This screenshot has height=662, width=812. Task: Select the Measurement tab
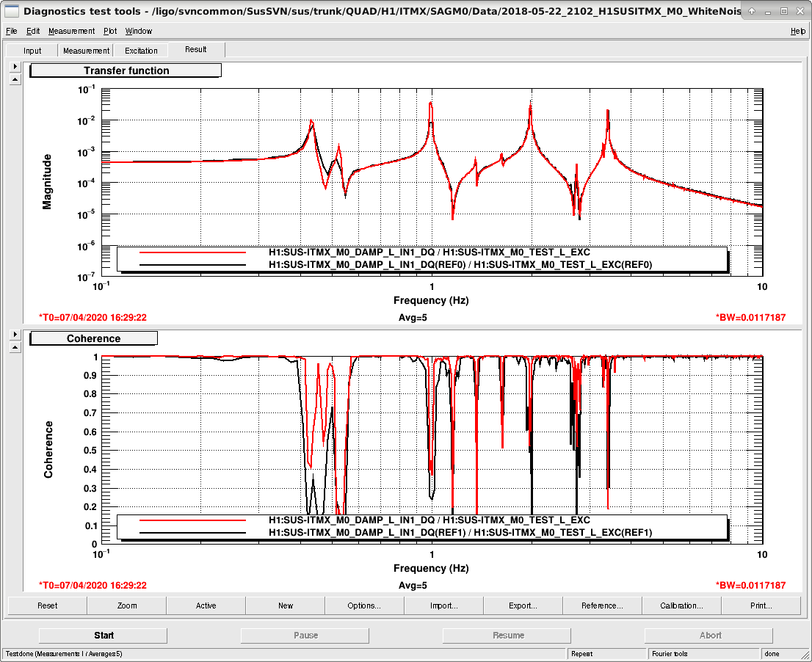86,51
